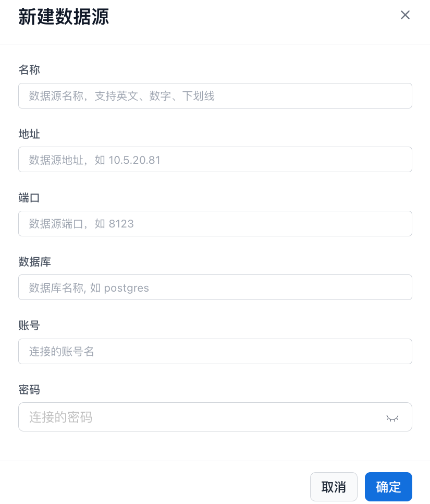Screen dimensions: 430x504
Task: Click the 新建数据源 dialog title
Action: coord(64,17)
